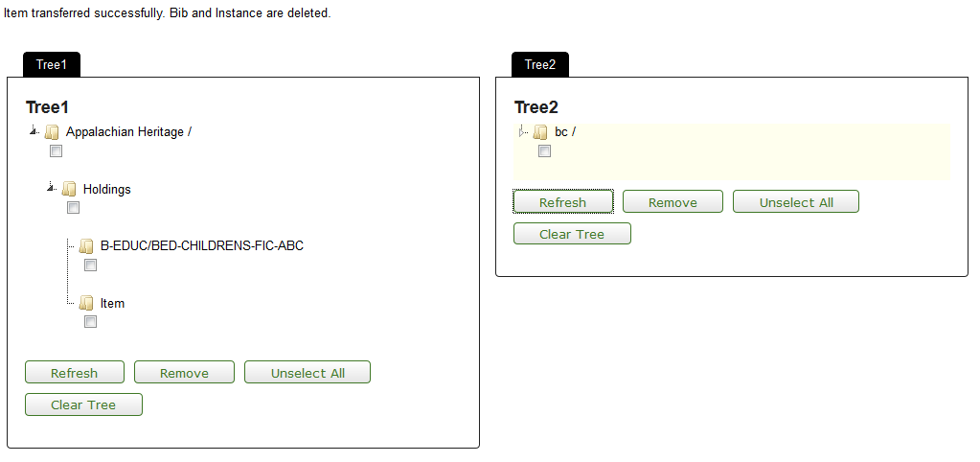Switch to the Tree2 tab
980x462 pixels.
point(540,64)
